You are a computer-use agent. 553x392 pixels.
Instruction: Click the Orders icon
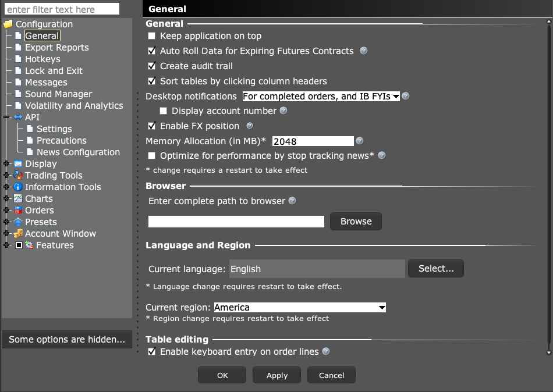(18, 210)
